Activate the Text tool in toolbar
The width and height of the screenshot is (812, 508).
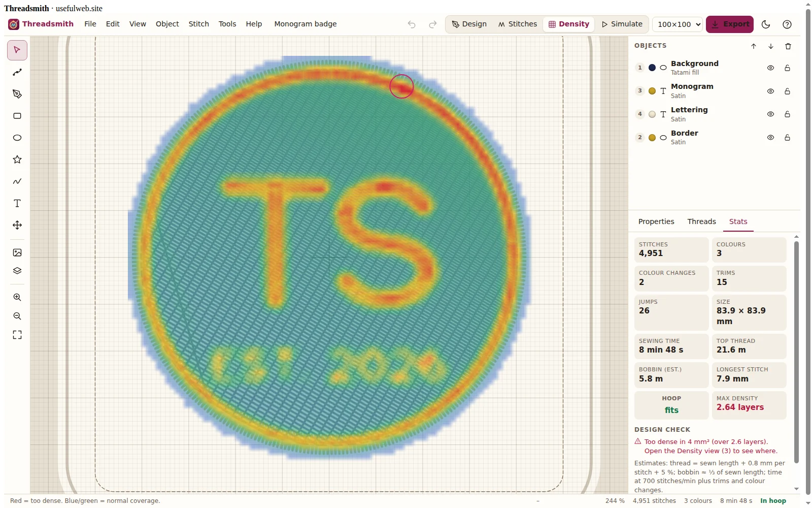coord(17,203)
